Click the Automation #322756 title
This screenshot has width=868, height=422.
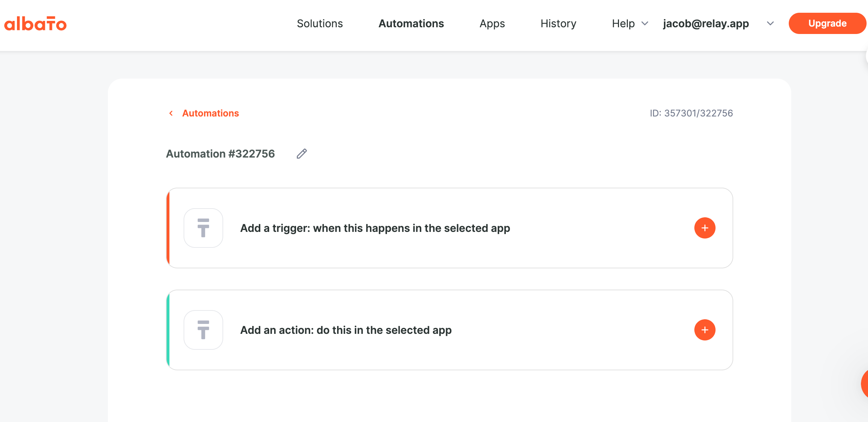pyautogui.click(x=220, y=154)
